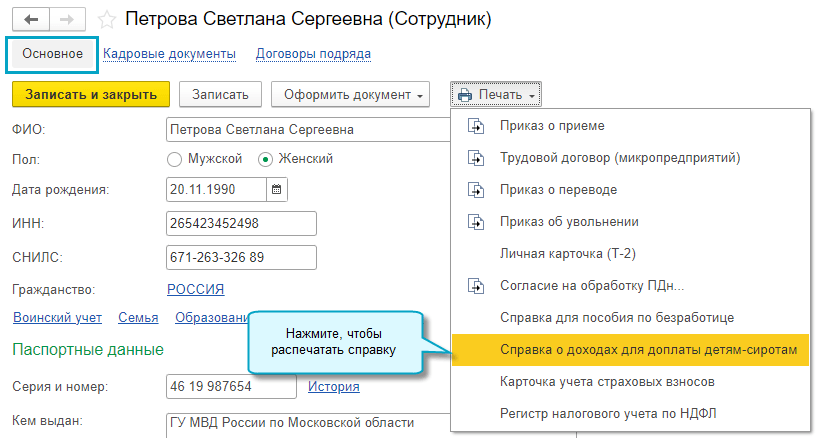Collapse the Печать dropdown menu
817x438 pixels.
coord(496,95)
